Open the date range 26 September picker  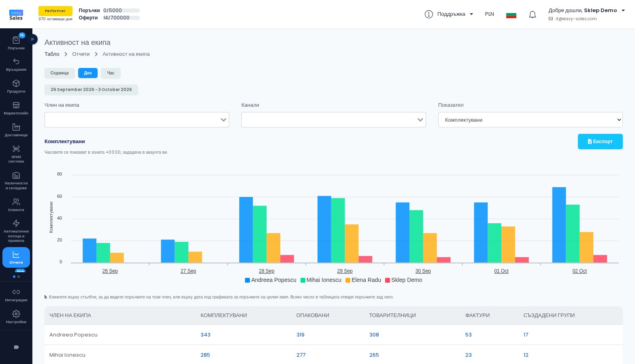[91, 90]
